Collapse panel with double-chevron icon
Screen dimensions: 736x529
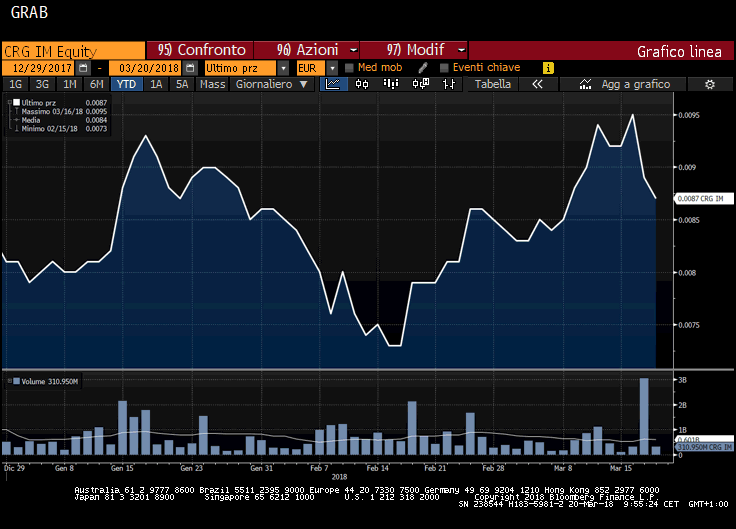click(537, 84)
